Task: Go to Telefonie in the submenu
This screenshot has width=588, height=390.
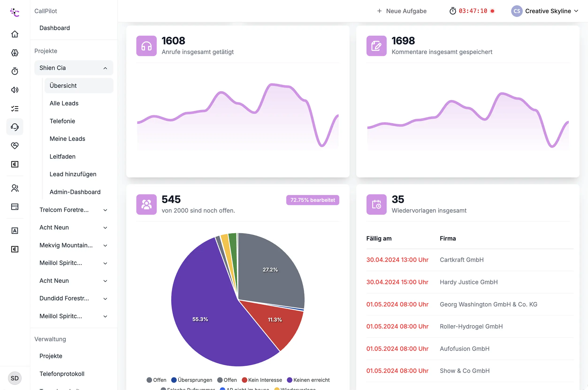Action: [62, 121]
